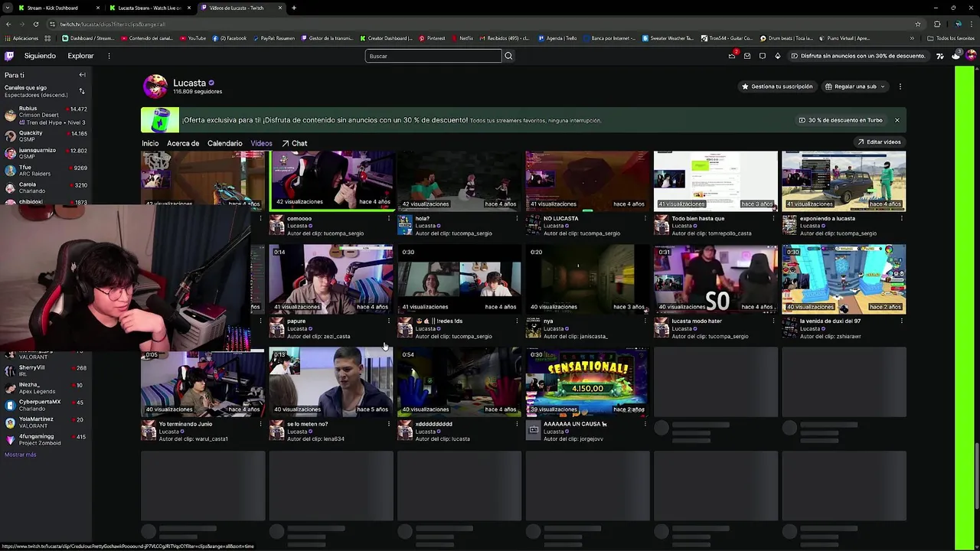Screen dimensions: 980x551
Task: Open options for the clip 'hola?'
Action: 517,219
